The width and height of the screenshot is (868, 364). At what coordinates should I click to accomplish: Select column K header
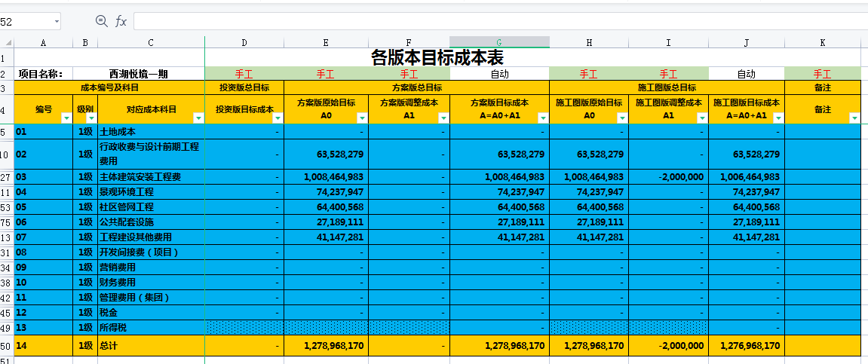(823, 43)
